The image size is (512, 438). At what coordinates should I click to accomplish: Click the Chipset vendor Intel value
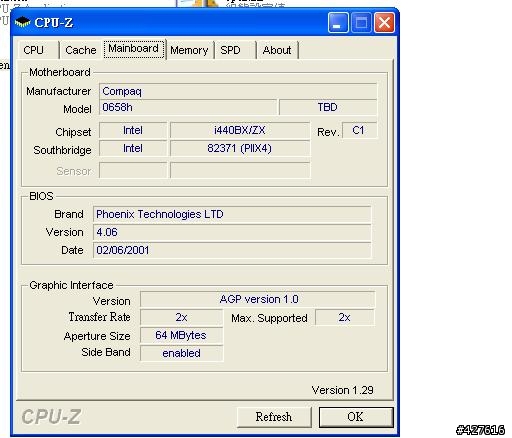tap(133, 130)
